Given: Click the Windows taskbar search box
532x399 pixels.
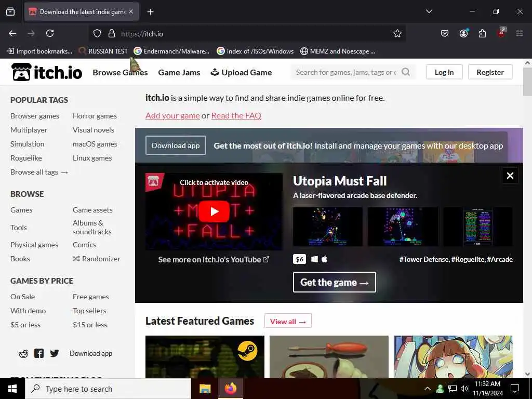Looking at the screenshot, I should pos(108,389).
